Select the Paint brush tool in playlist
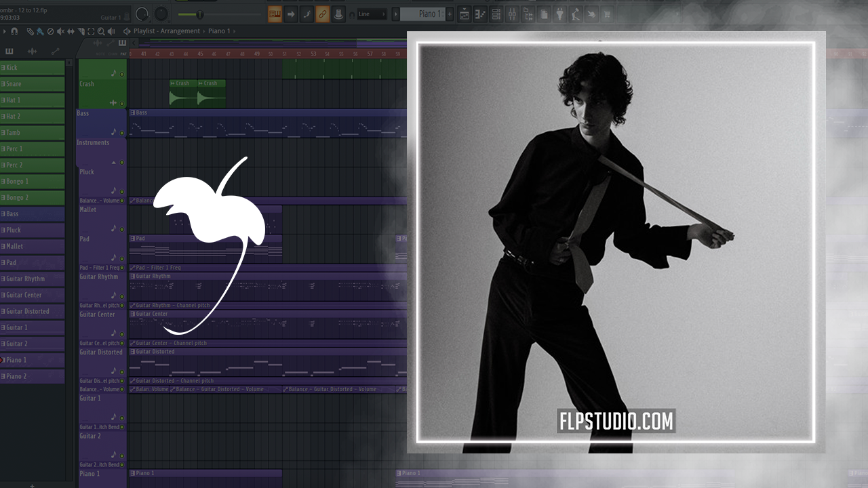The width and height of the screenshot is (868, 488). pyautogui.click(x=40, y=31)
